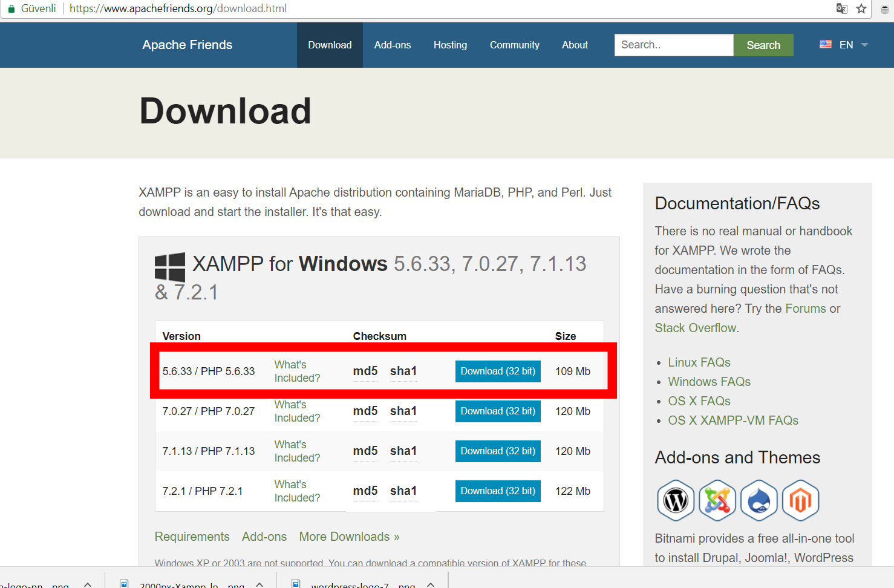The image size is (894, 588).
Task: Download XAMPP 7.2.1 (32 bit)
Action: [498, 491]
